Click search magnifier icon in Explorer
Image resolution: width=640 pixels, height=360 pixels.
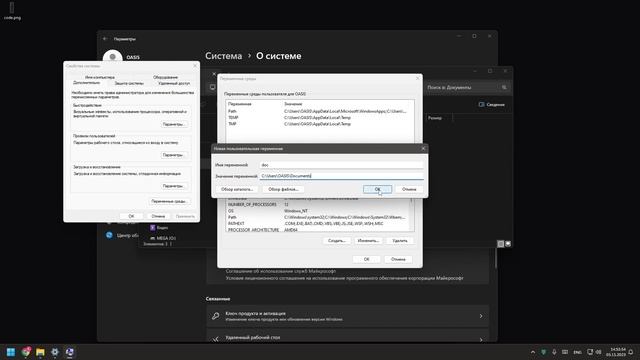[504, 87]
